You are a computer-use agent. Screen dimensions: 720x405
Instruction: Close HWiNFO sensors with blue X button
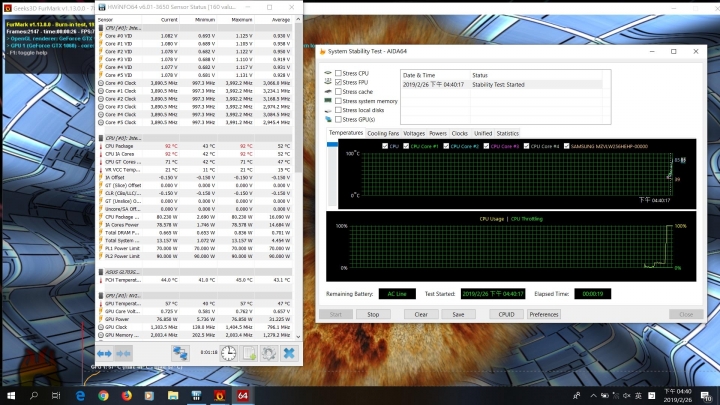pos(289,353)
